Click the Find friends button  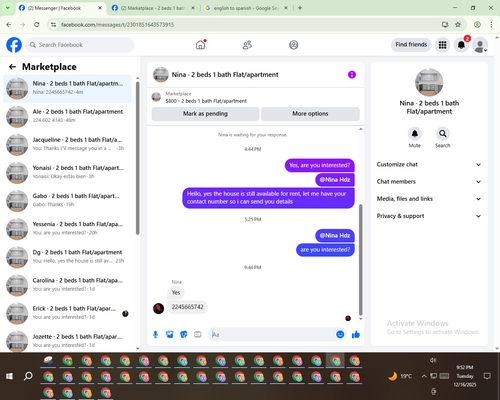tap(411, 44)
